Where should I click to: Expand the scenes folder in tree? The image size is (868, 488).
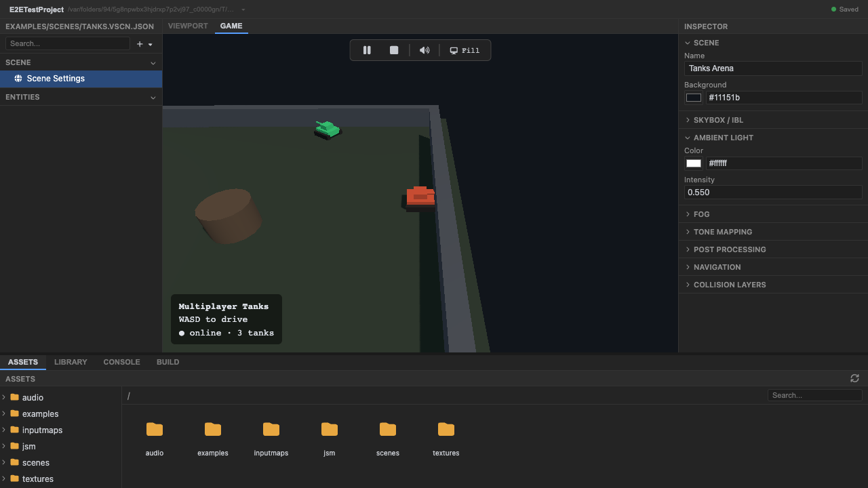coord(4,462)
